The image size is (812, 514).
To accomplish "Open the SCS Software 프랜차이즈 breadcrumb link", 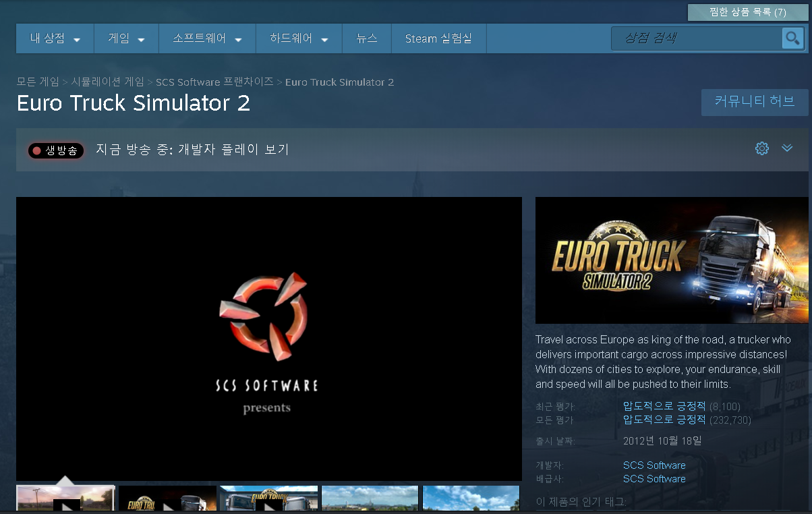I will (214, 82).
